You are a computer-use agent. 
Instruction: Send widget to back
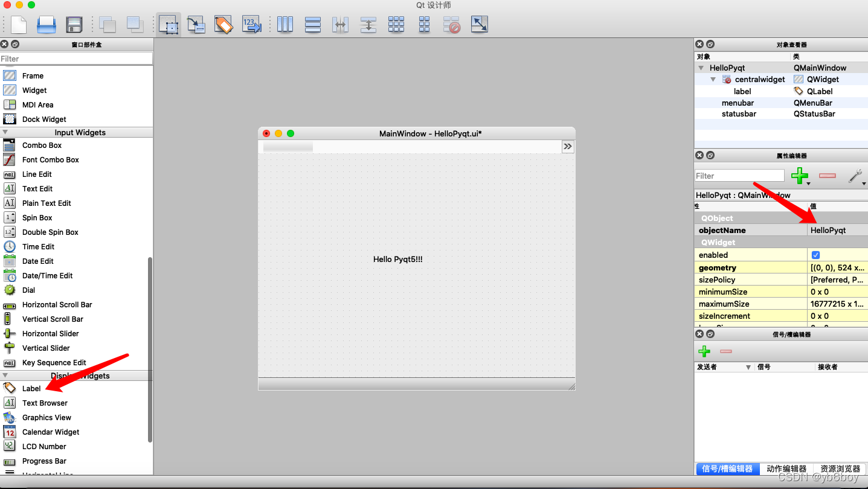pos(108,24)
